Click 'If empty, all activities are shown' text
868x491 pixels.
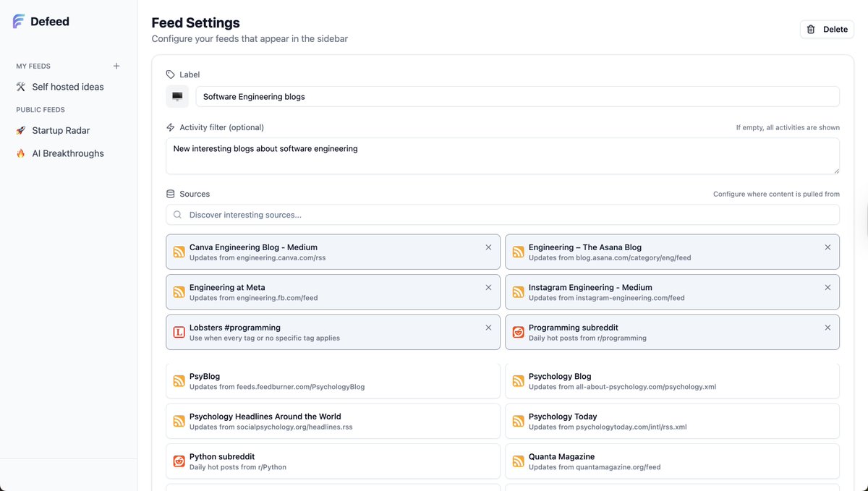pyautogui.click(x=788, y=128)
